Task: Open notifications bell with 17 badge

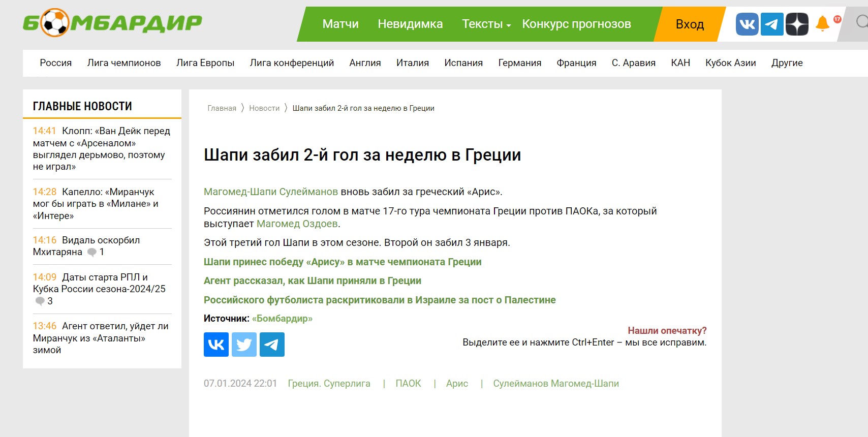Action: [x=822, y=23]
